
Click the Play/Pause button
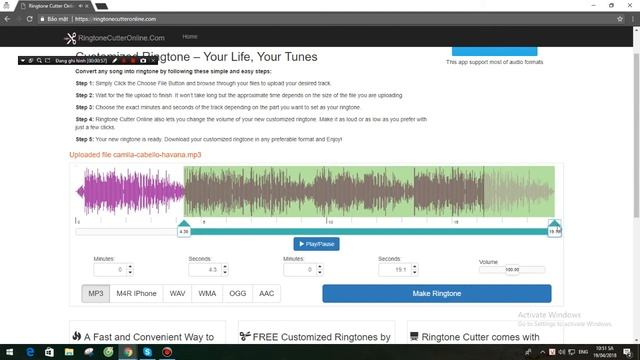coord(316,244)
